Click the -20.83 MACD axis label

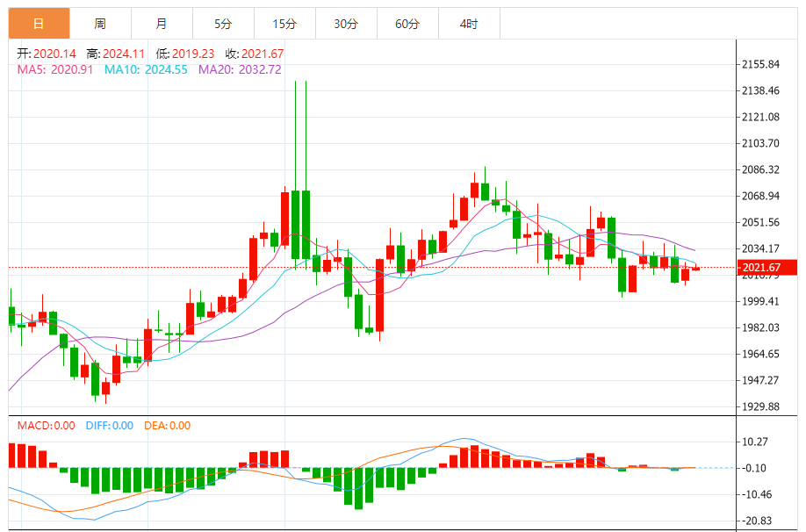(758, 521)
